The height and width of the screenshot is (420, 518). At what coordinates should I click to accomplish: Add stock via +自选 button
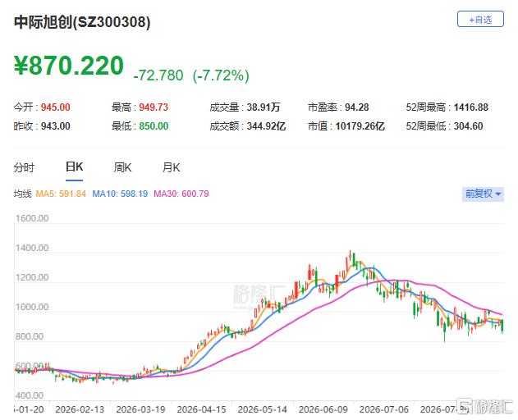pyautogui.click(x=480, y=20)
